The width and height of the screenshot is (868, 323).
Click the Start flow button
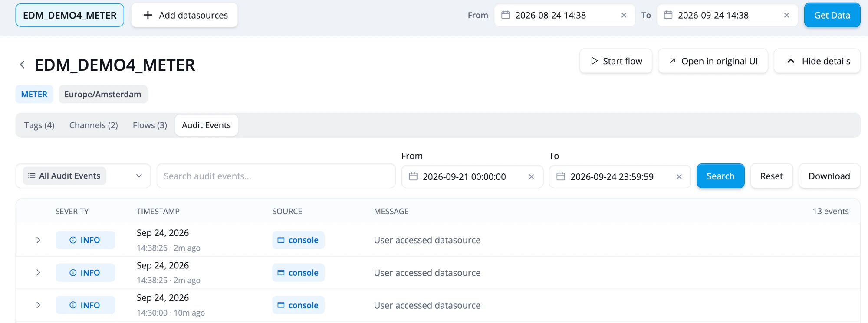click(x=616, y=61)
